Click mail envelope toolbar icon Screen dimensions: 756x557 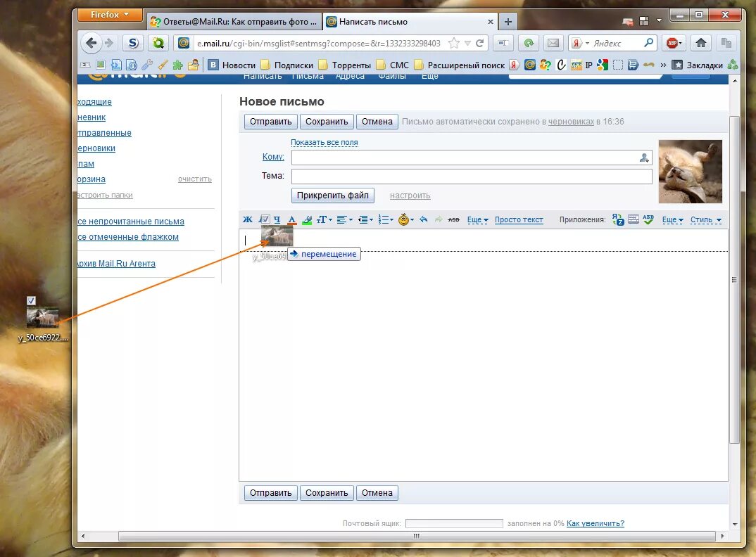(553, 43)
